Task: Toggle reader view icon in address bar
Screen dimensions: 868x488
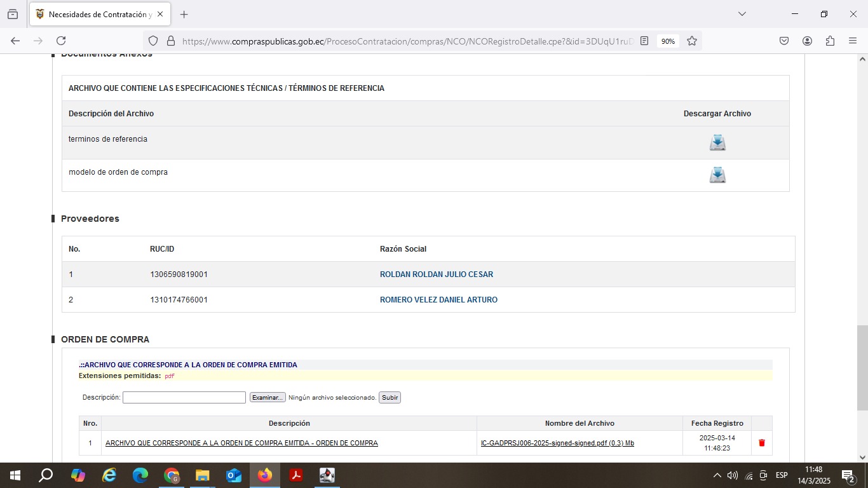Action: tap(644, 41)
